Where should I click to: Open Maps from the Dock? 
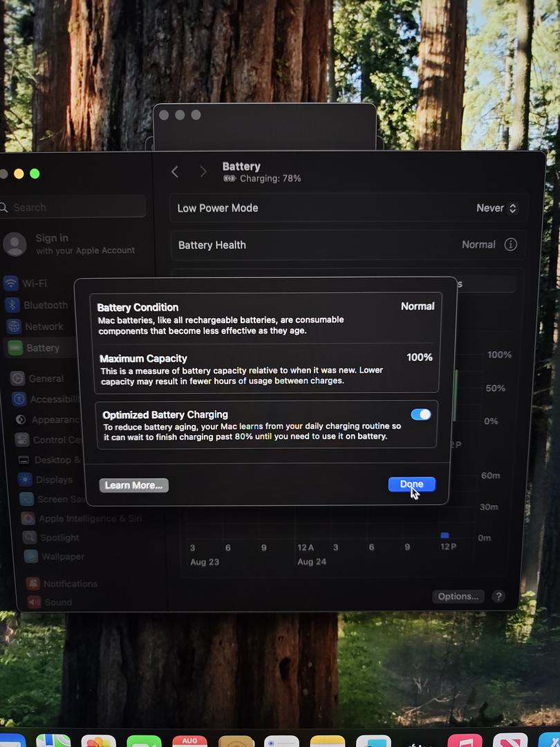[x=53, y=741]
